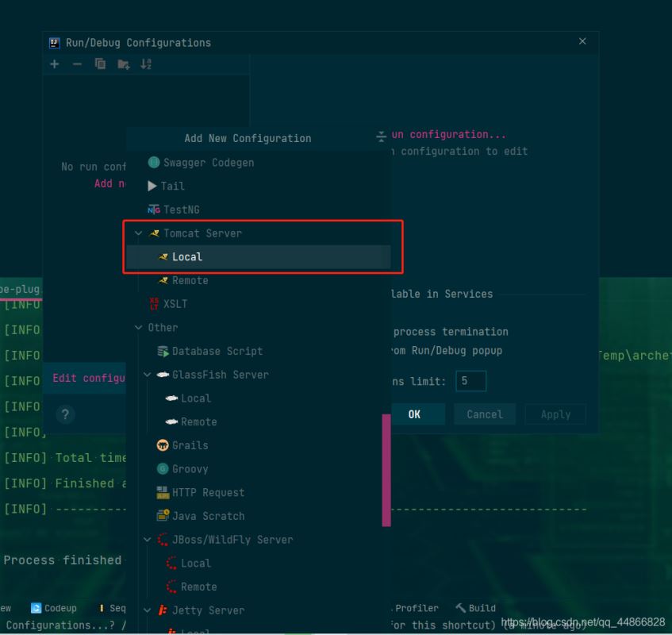Choose Java Scratch configuration type
This screenshot has width=672, height=635.
coord(259,516)
